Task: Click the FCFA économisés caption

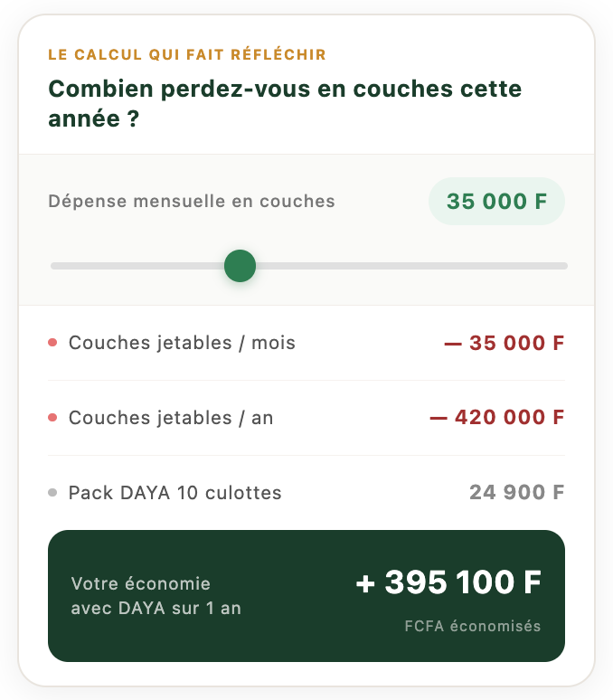Action: click(473, 626)
